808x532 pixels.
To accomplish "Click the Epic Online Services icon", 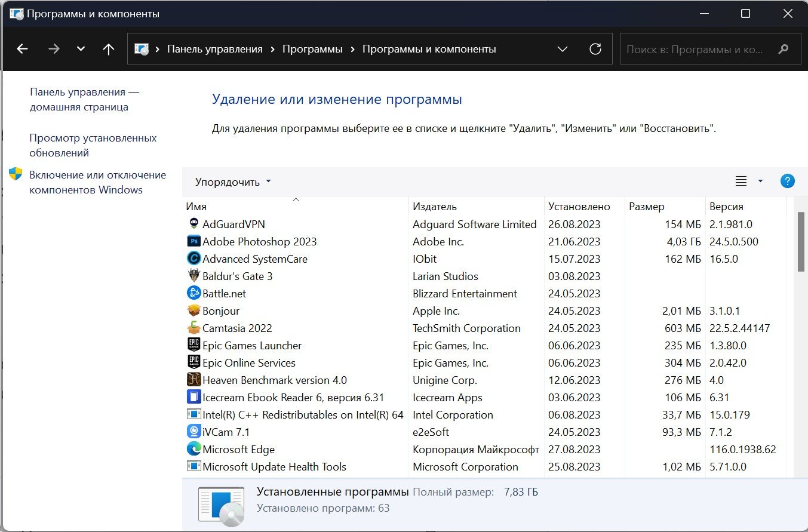I will [193, 362].
